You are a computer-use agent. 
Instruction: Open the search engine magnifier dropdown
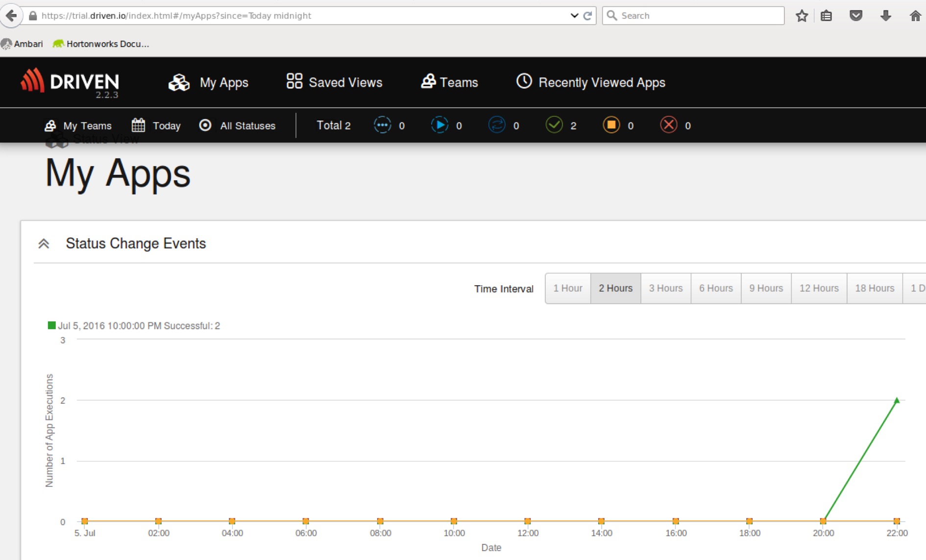pyautogui.click(x=612, y=15)
